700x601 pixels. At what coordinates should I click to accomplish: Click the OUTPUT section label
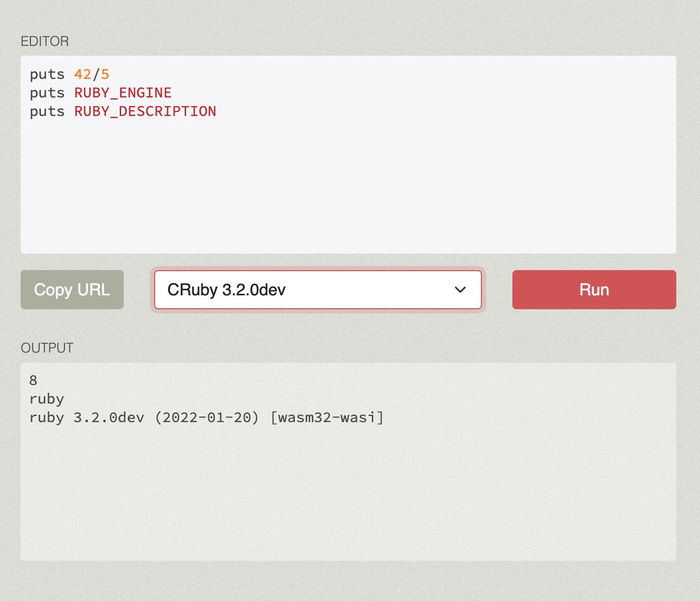point(47,348)
